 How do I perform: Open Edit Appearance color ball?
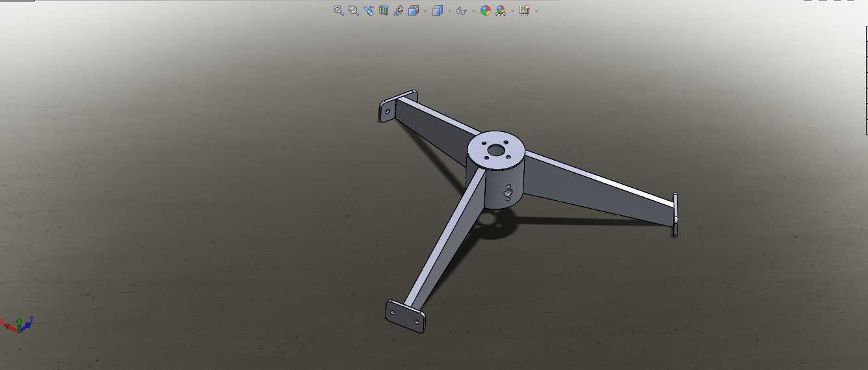[x=486, y=10]
